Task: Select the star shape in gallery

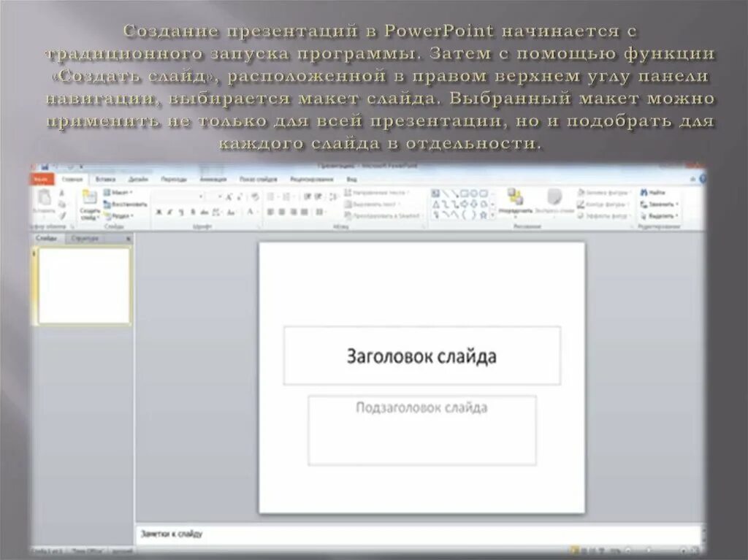Action: click(x=483, y=215)
